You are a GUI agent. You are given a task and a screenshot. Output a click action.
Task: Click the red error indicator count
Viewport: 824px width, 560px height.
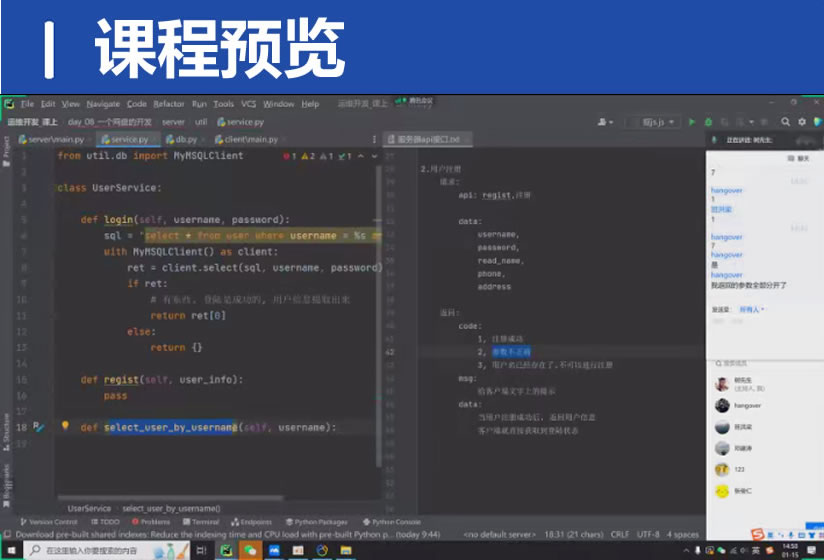[290, 156]
